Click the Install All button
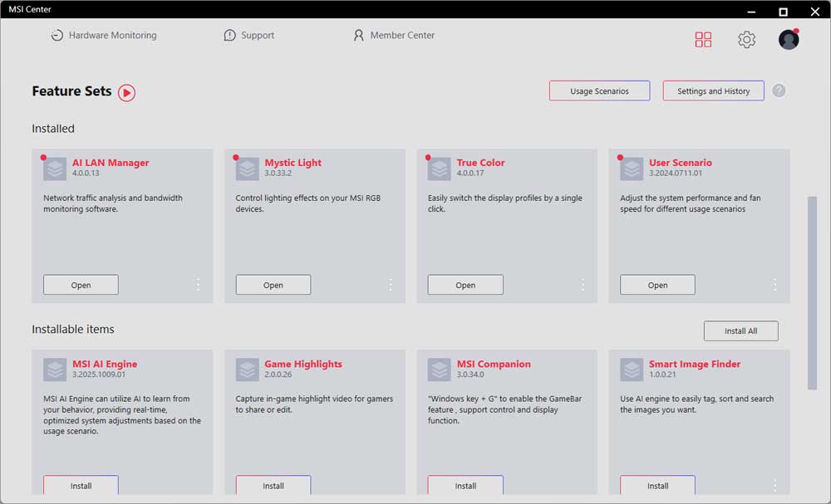831x504 pixels. tap(741, 331)
